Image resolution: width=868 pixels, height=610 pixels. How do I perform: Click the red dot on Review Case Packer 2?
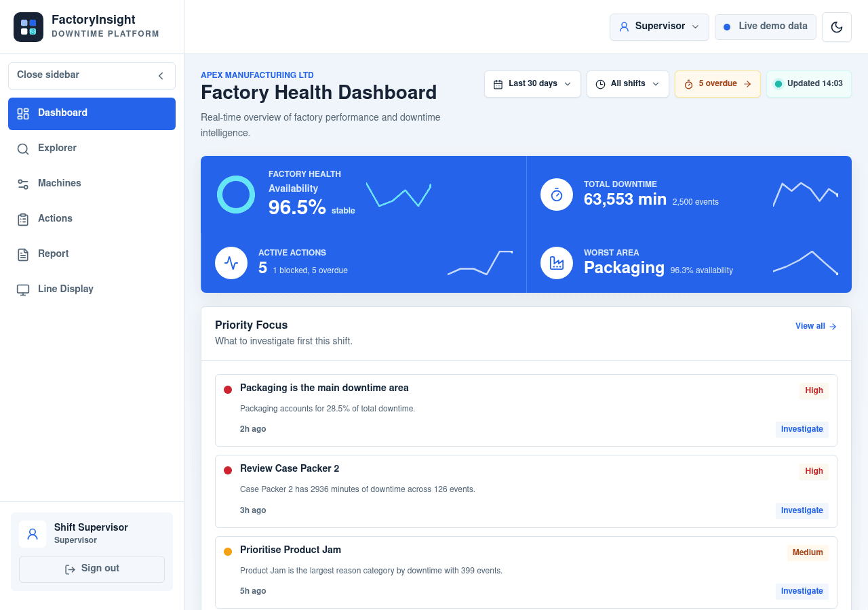point(228,470)
